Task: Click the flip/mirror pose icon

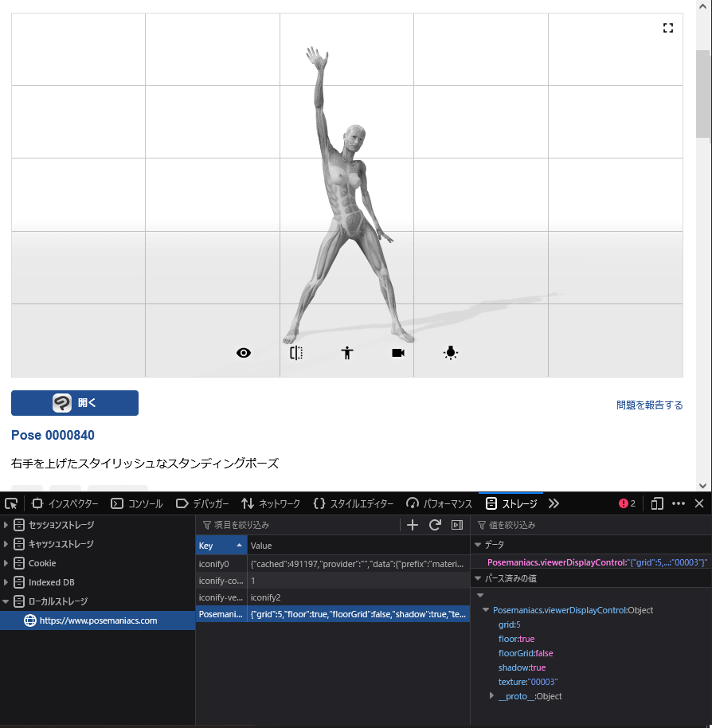Action: click(x=296, y=353)
